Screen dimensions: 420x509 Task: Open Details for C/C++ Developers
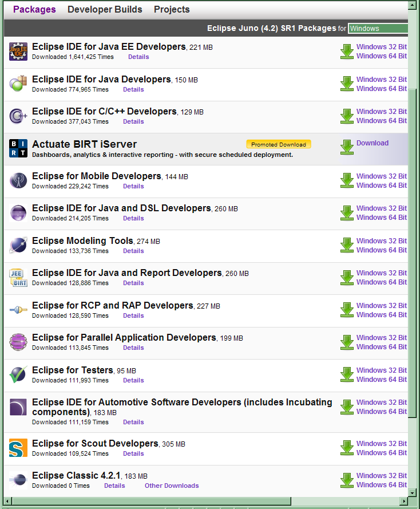[133, 122]
